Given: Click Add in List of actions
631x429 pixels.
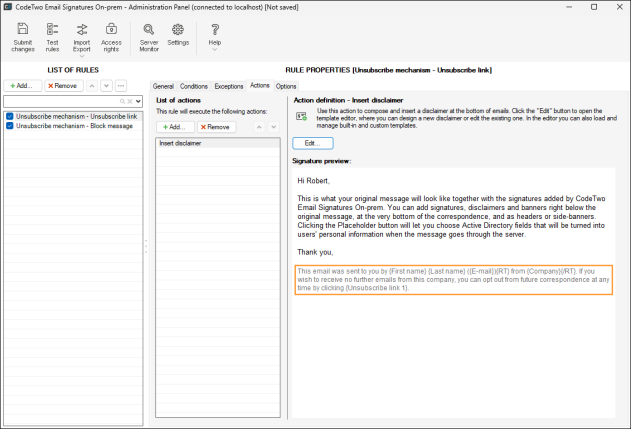Looking at the screenshot, I should pyautogui.click(x=175, y=127).
